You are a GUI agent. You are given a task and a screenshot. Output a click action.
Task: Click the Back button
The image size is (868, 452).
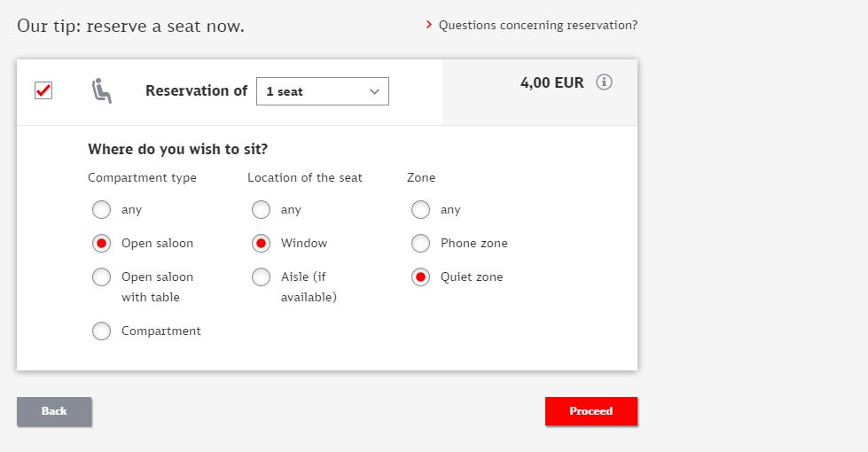click(x=54, y=411)
